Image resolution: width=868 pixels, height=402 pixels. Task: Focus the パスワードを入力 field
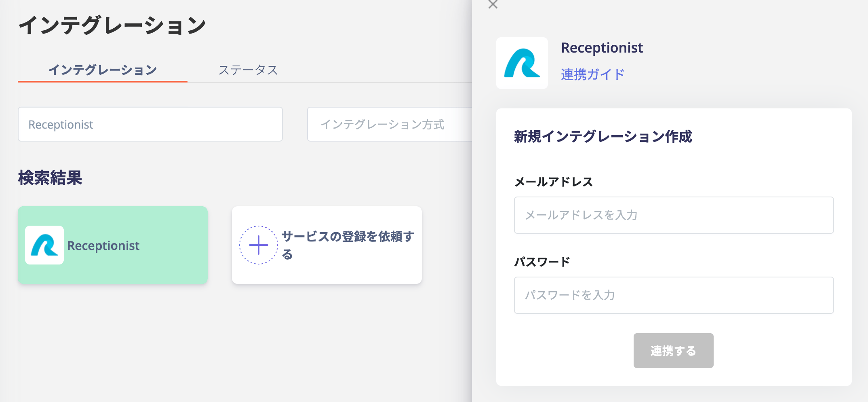(x=674, y=295)
